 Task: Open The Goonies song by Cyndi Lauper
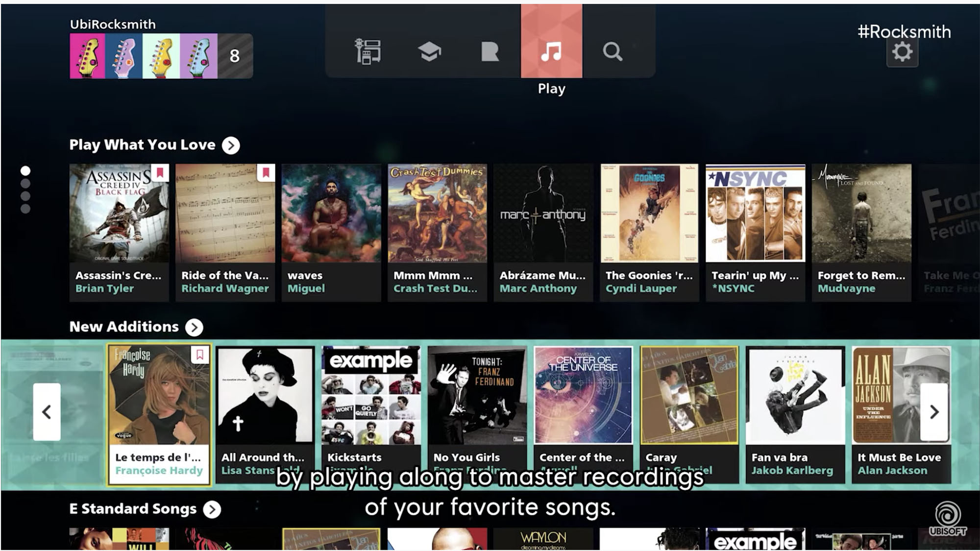tap(649, 233)
